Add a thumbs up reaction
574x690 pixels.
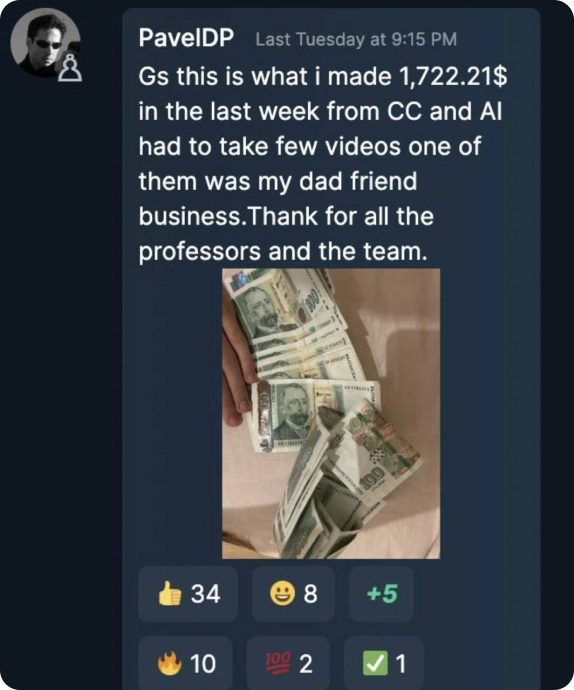pyautogui.click(x=188, y=594)
